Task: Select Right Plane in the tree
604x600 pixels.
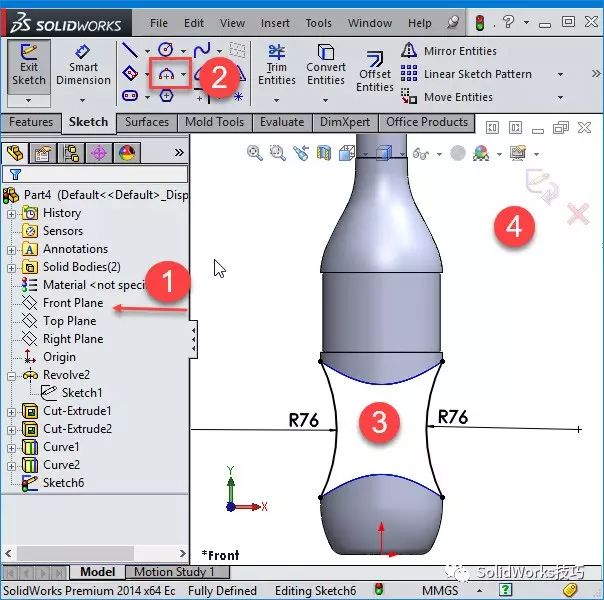Action: (x=73, y=339)
